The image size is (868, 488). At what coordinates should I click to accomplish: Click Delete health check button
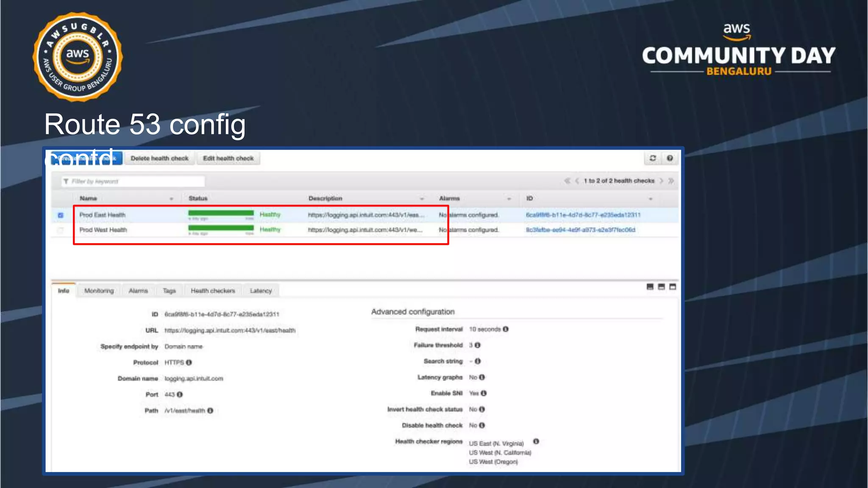159,158
